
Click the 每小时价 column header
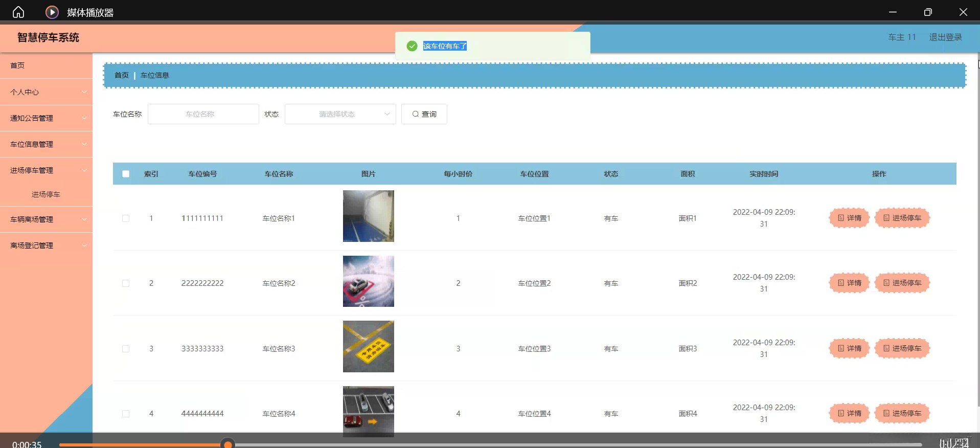click(458, 174)
